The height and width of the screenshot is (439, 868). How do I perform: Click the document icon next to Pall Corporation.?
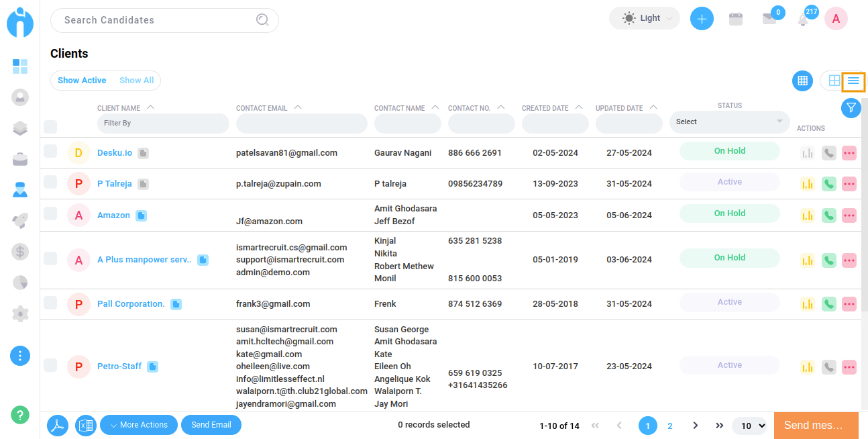[x=176, y=304]
